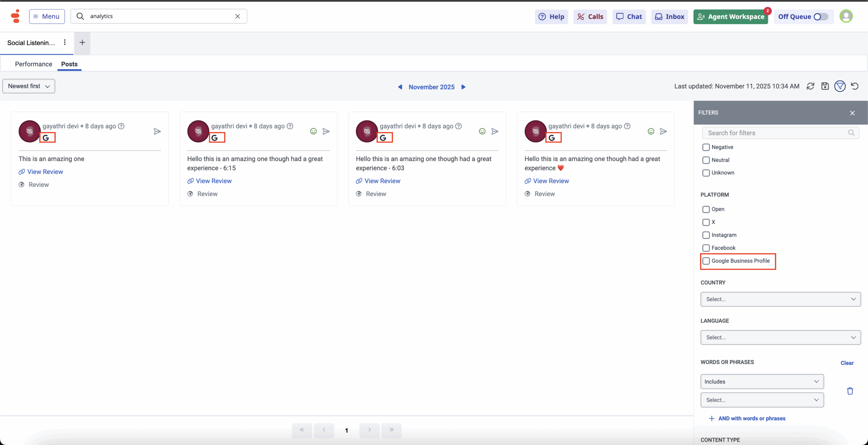Screen dimensions: 868x445
Task: Open View Review link on first post
Action: (x=45, y=172)
